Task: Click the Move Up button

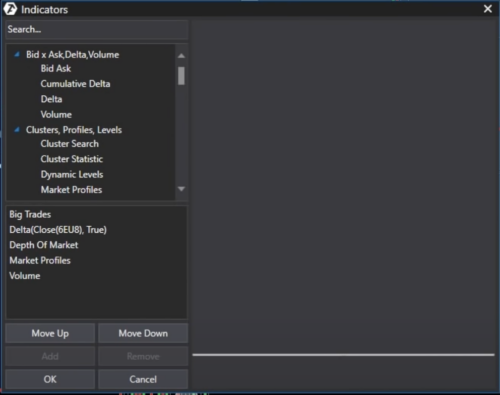Action: tap(50, 333)
